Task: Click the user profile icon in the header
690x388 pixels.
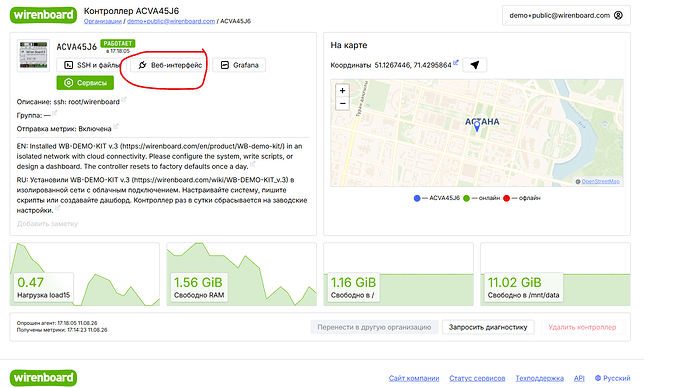Action: 618,15
